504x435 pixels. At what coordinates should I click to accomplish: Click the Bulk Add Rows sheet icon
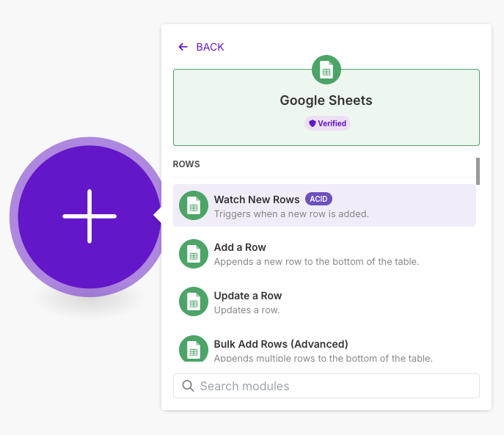194,349
